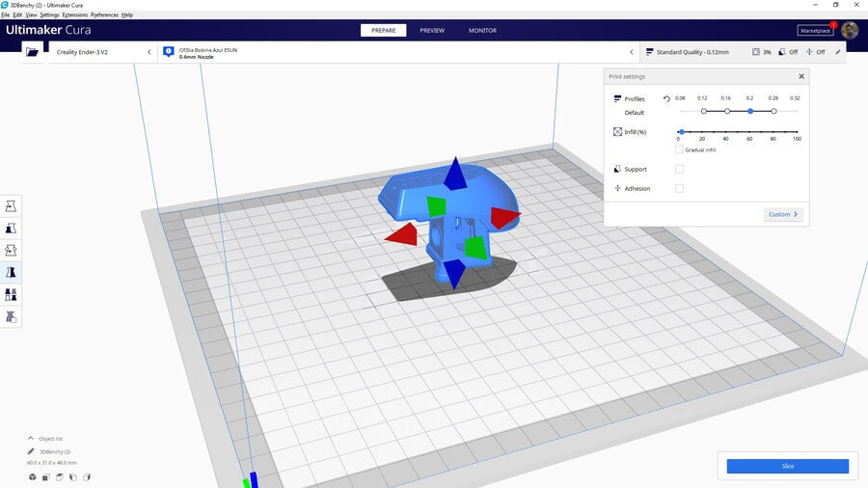Open the Marketplace
The width and height of the screenshot is (868, 488).
tap(815, 31)
